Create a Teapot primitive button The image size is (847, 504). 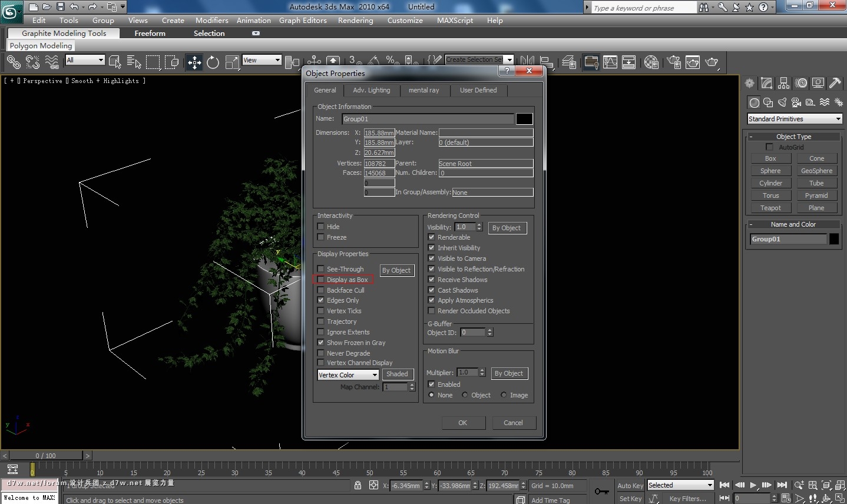tap(770, 208)
